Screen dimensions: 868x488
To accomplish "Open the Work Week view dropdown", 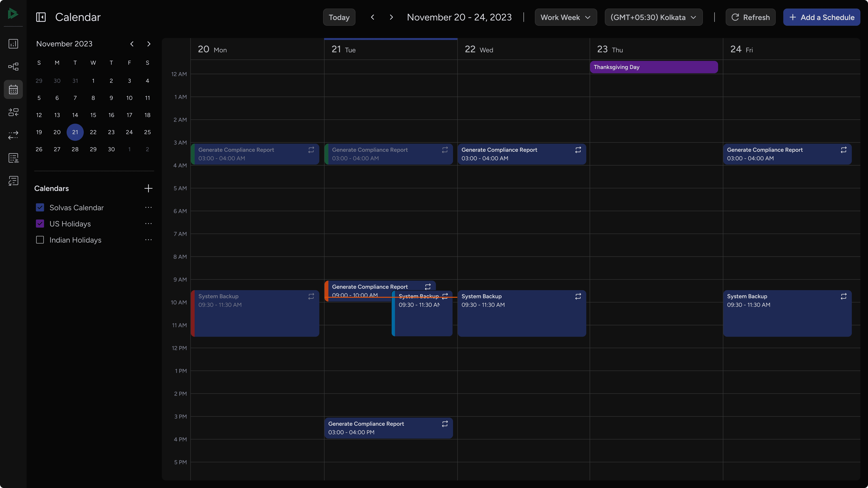I will (565, 17).
